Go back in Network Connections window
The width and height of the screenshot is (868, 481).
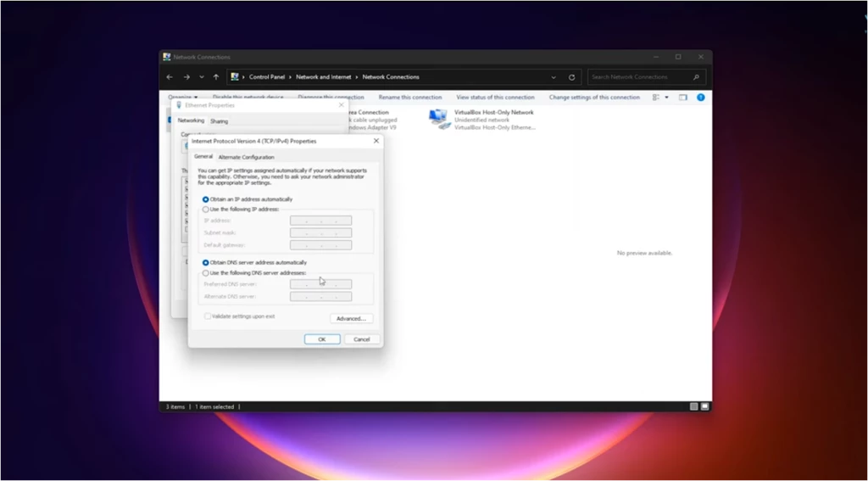point(170,77)
